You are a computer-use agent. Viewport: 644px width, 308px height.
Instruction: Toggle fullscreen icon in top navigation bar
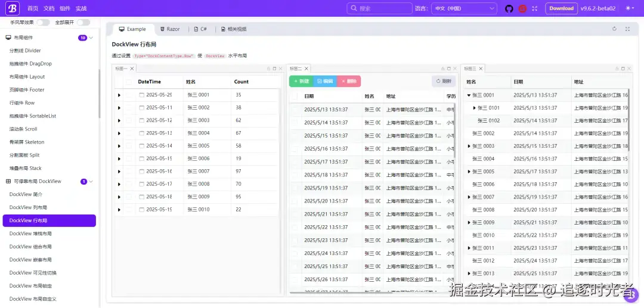point(535,8)
